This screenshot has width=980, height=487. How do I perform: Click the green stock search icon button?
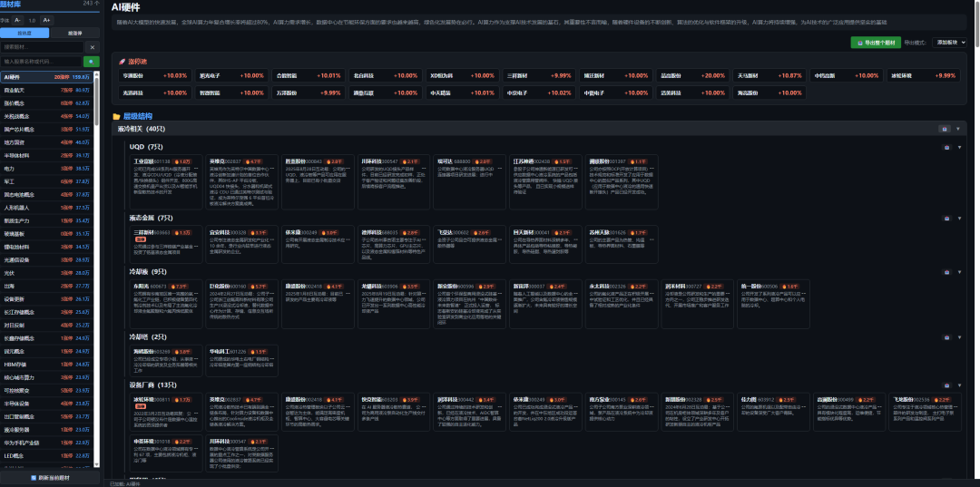coord(92,61)
